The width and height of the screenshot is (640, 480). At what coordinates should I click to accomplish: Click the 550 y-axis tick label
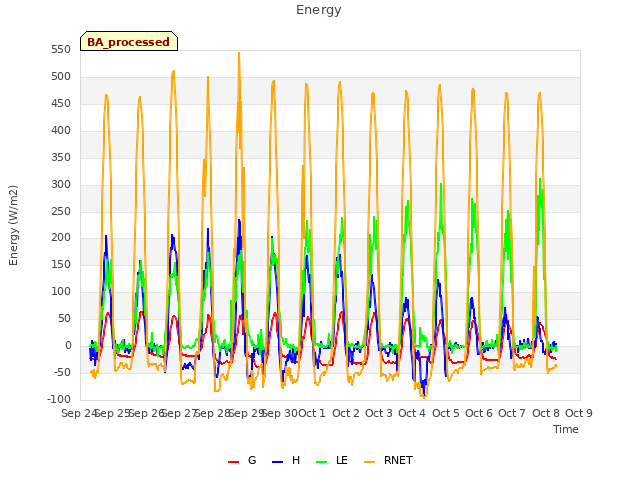61,50
